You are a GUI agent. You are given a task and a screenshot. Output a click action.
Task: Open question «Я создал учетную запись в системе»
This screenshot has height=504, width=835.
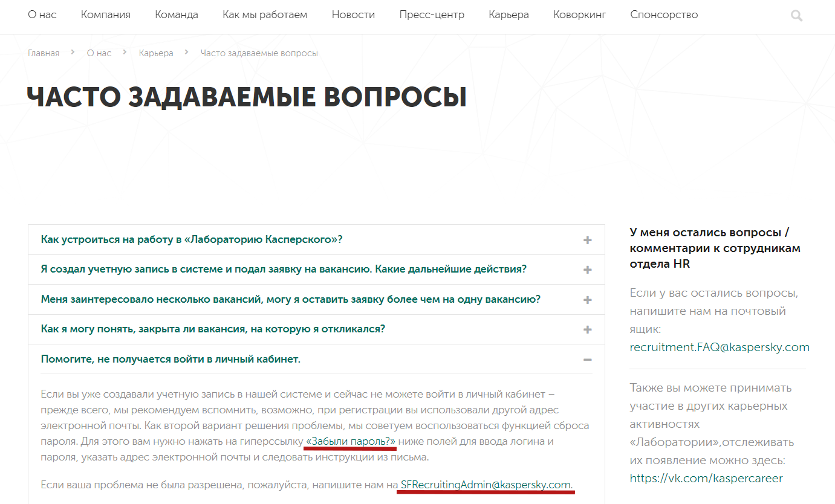pos(284,269)
